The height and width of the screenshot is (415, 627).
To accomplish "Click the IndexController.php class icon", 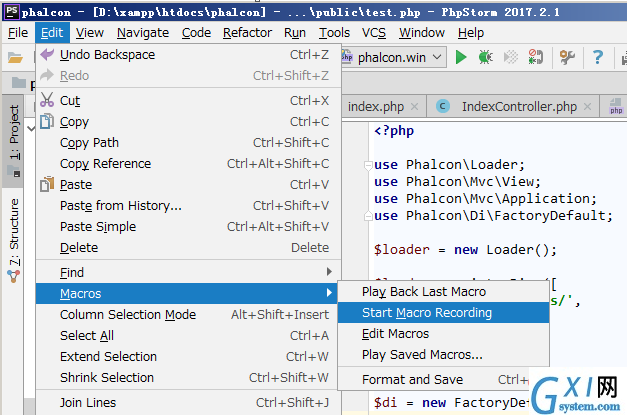I will tap(443, 106).
